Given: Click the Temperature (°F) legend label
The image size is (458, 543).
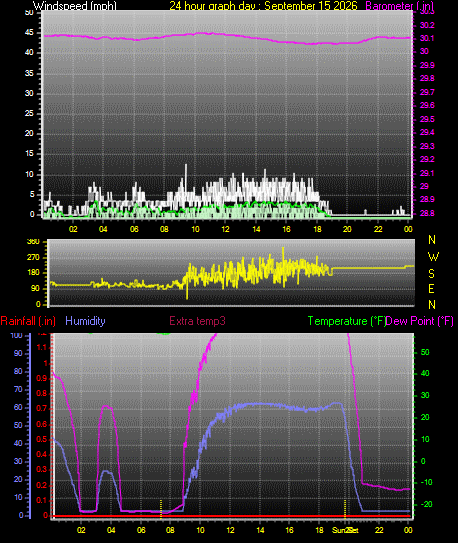Looking at the screenshot, I should [347, 321].
